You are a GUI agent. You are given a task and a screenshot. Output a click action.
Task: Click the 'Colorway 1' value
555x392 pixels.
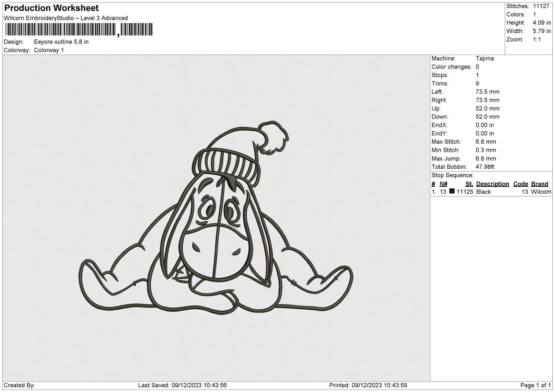(x=49, y=50)
